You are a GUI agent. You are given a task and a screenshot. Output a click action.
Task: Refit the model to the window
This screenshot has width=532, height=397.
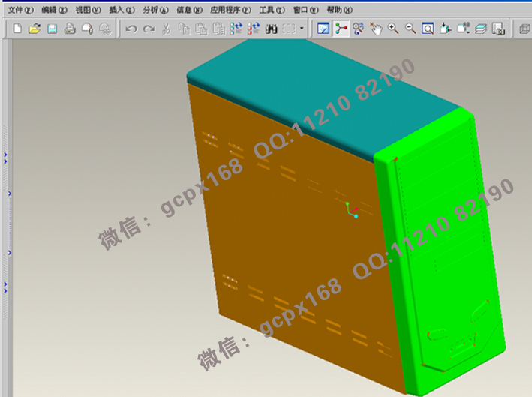[x=428, y=29]
